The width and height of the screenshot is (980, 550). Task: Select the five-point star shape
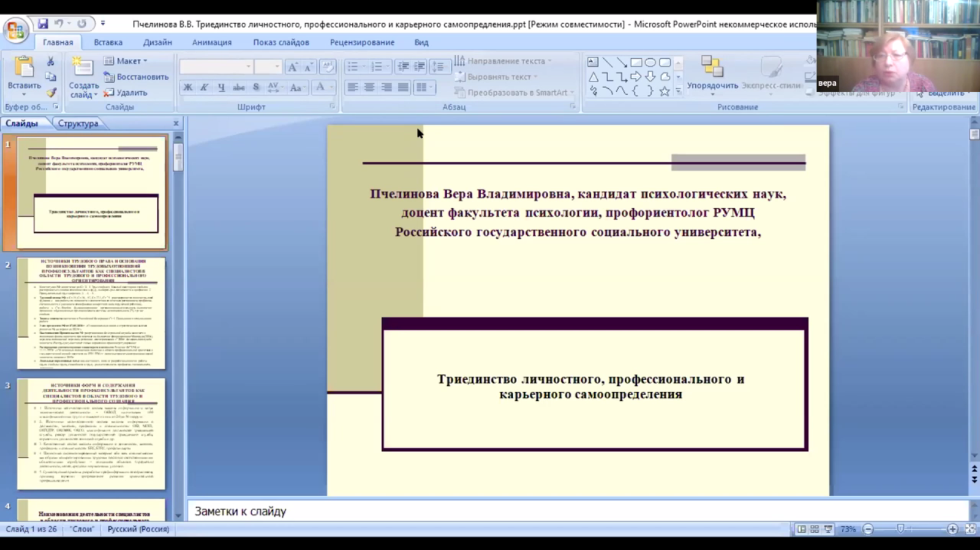tap(665, 91)
